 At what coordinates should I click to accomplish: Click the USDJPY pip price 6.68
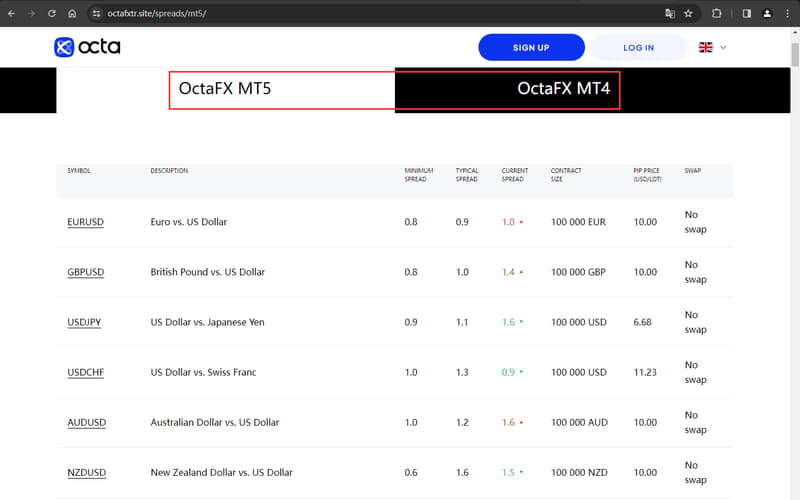[x=642, y=322]
